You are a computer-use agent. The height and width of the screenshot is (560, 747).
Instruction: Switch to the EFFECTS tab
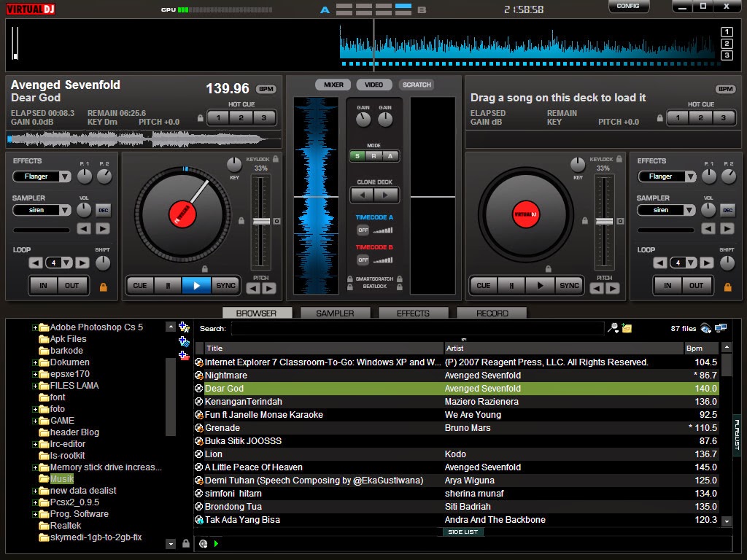[x=413, y=313]
